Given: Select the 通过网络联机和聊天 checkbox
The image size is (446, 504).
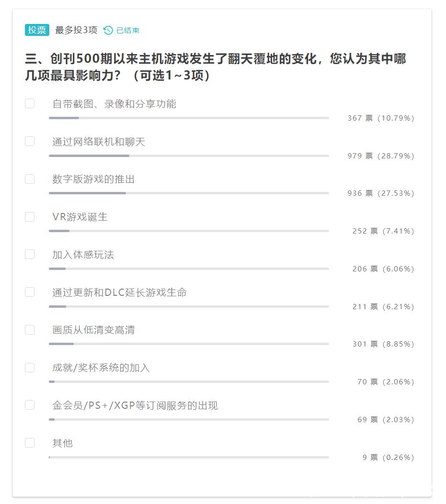Looking at the screenshot, I should tap(30, 141).
